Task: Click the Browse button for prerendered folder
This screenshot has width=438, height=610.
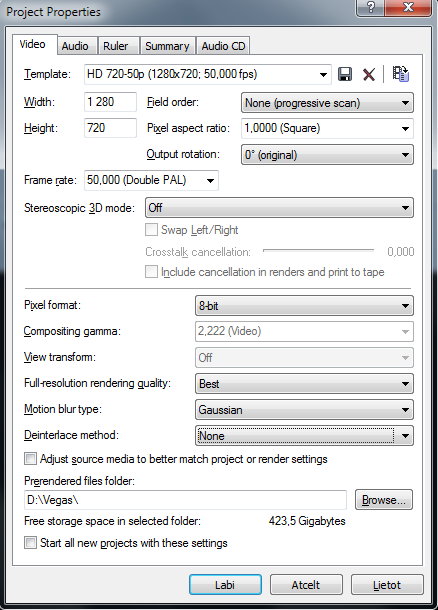Action: [384, 500]
